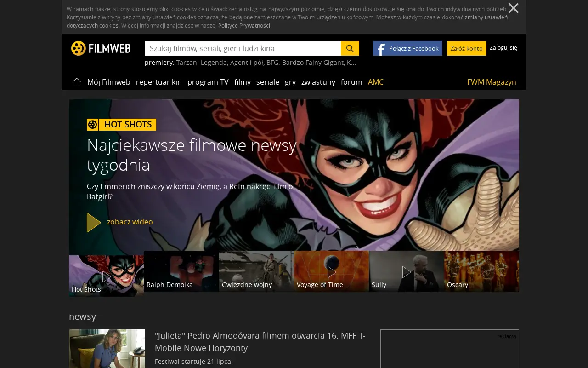Select the Ralph Demolka thumbnail

(181, 271)
